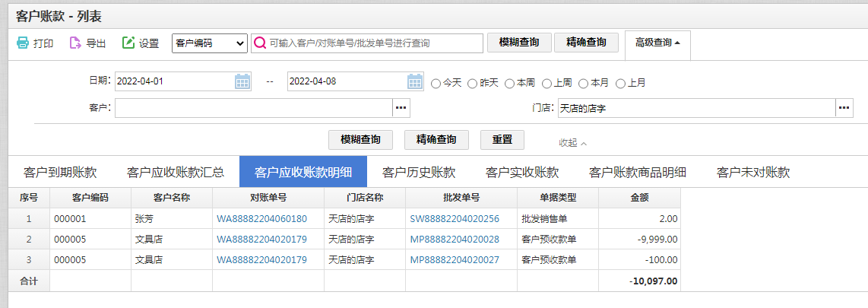Viewport: 868px width, 308px height.
Task: Select the 上月 radio button
Action: point(620,84)
